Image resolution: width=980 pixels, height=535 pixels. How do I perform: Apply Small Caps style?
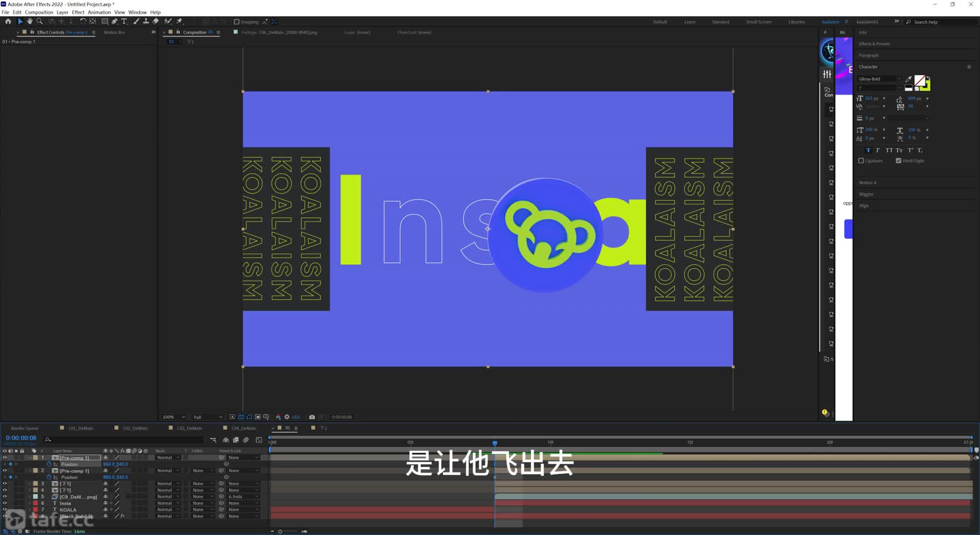[899, 150]
